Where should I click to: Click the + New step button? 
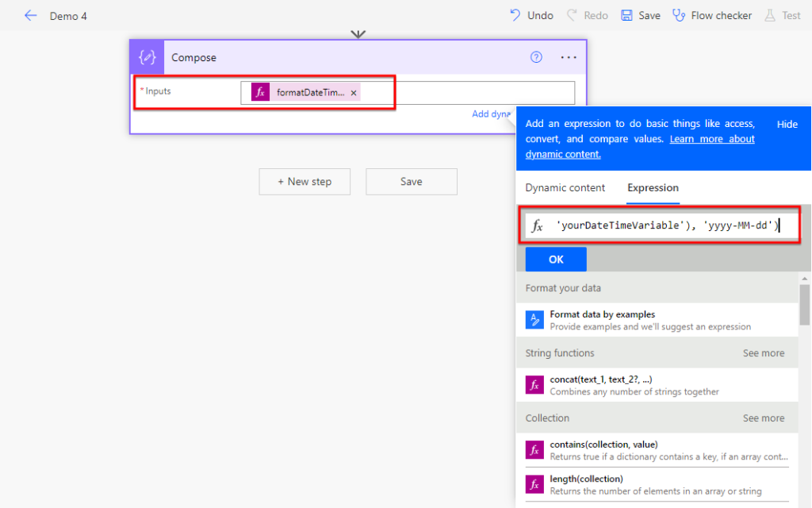coord(304,182)
